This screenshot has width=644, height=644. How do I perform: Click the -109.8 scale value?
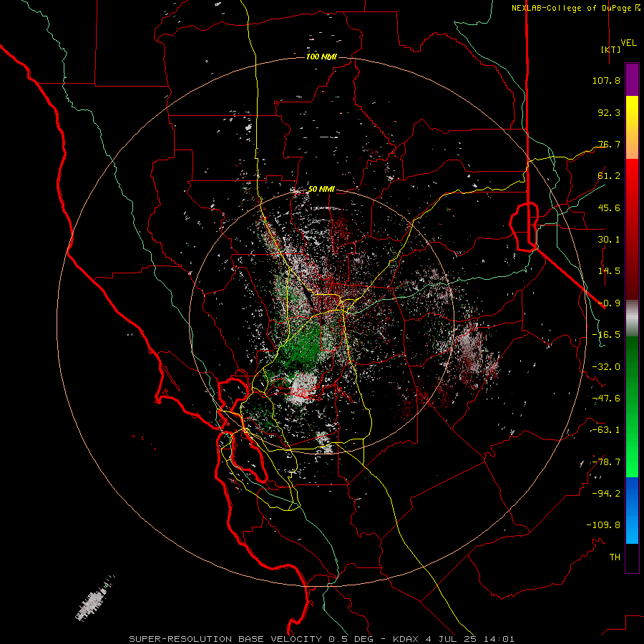[603, 525]
